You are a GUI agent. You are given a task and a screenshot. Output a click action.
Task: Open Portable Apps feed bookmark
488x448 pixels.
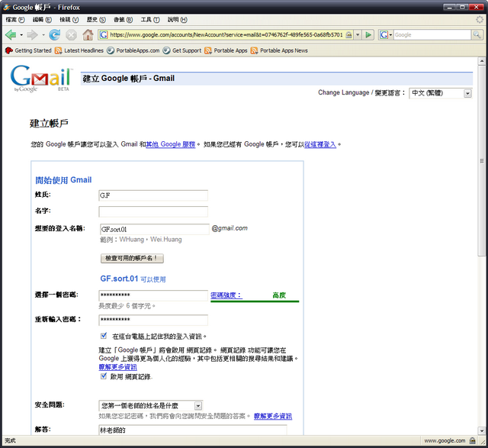(x=226, y=50)
